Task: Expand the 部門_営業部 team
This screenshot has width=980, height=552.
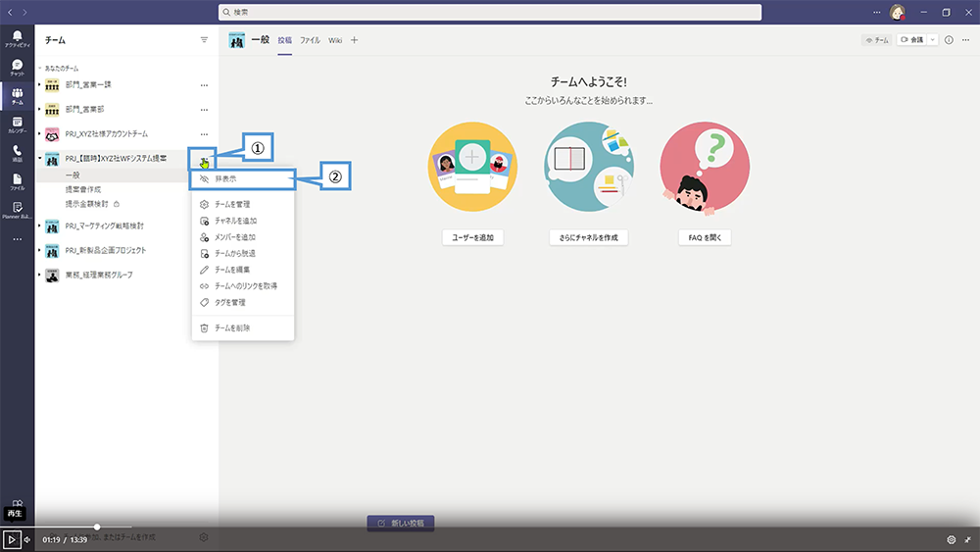Action: 39,109
